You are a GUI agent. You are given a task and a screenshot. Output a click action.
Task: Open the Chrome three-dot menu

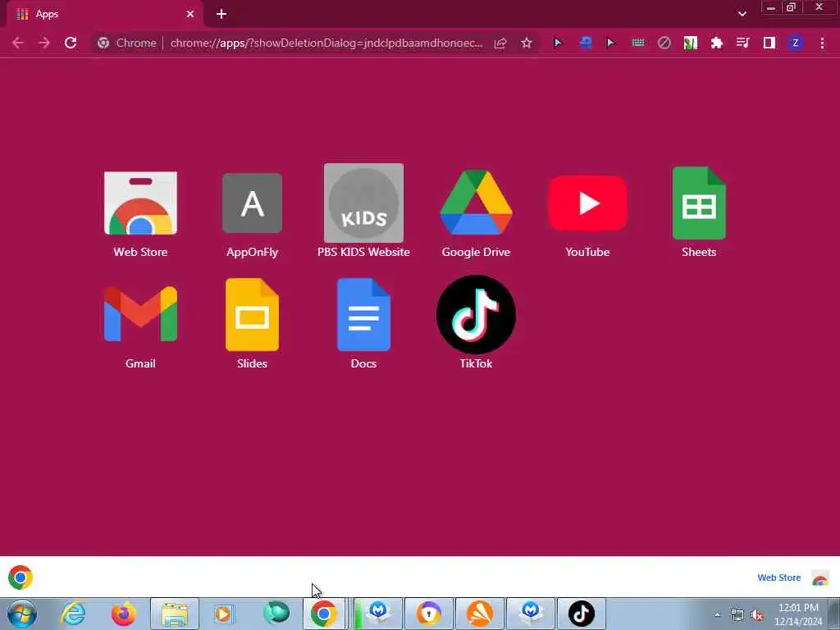click(x=822, y=43)
